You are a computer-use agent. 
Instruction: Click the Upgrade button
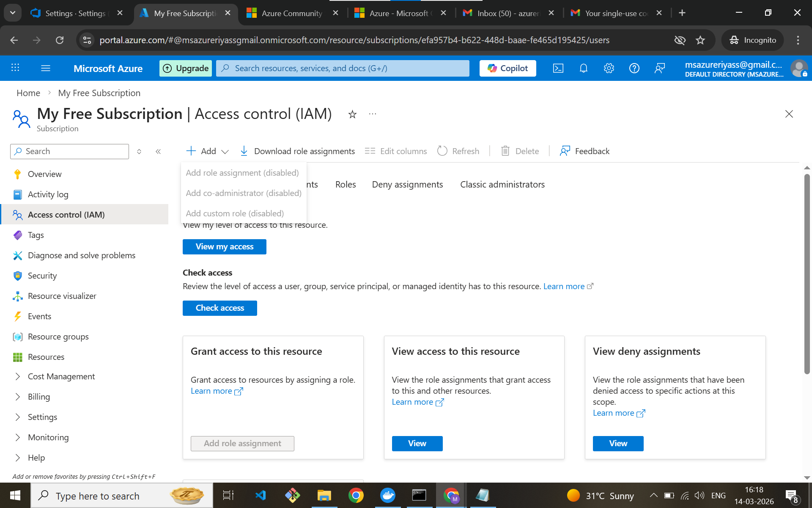tap(186, 68)
